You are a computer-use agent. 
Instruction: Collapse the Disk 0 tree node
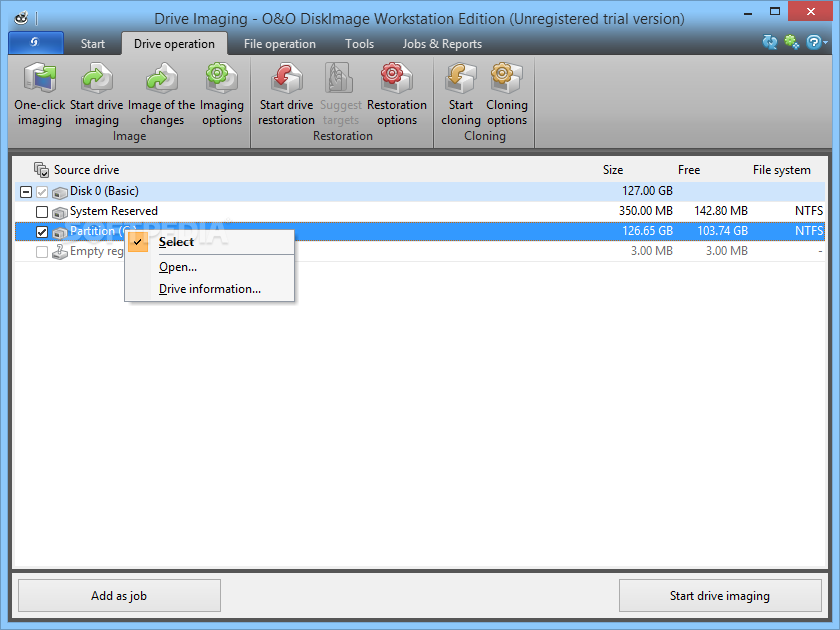coord(26,192)
